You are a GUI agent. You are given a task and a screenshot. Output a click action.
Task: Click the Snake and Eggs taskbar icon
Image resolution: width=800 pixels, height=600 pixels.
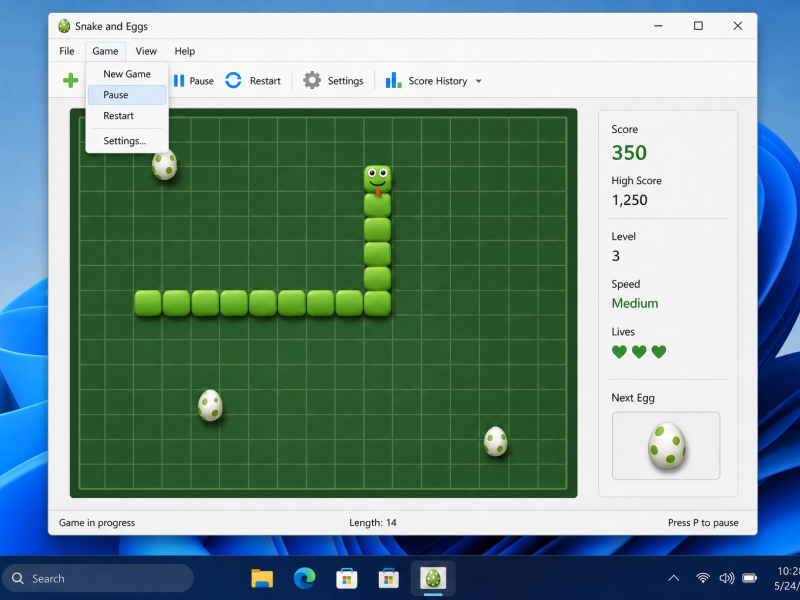[x=433, y=579]
